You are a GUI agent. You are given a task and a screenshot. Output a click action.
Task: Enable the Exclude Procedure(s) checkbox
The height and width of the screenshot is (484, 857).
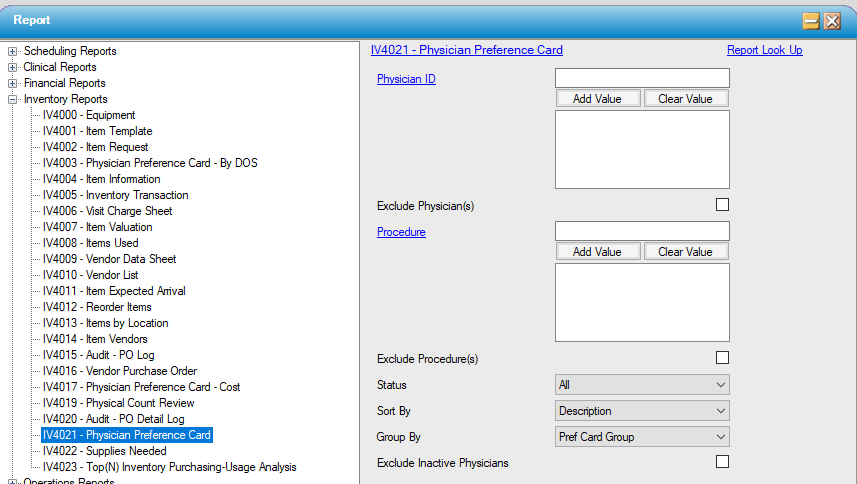(x=722, y=358)
